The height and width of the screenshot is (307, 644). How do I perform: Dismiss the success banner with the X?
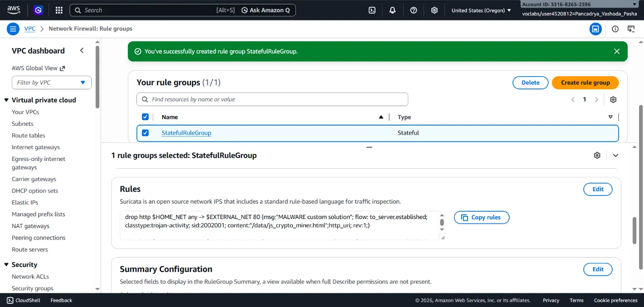pos(617,51)
